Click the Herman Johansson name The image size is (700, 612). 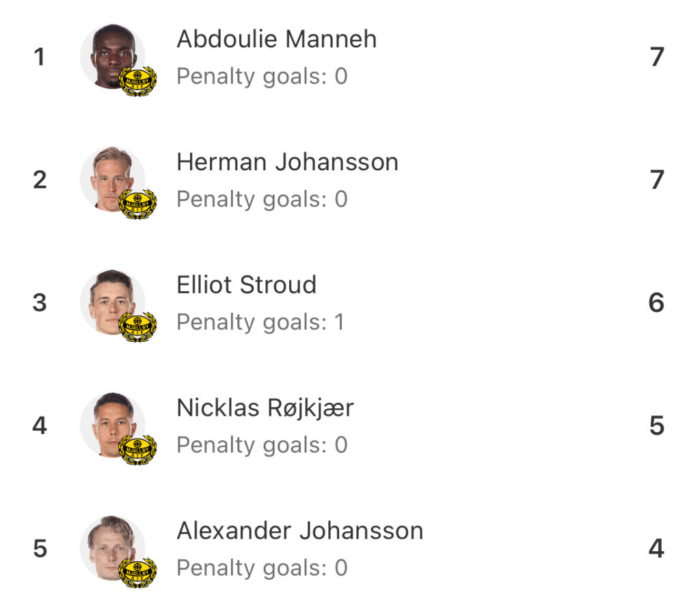coord(287,162)
